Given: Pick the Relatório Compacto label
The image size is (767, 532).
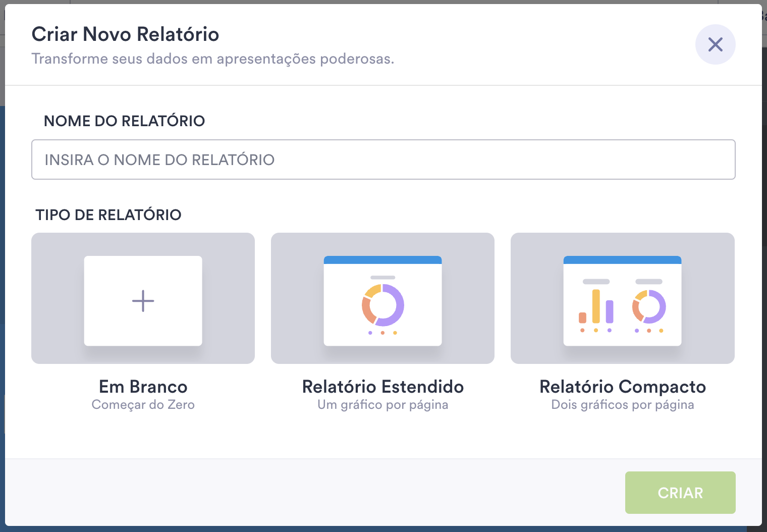Looking at the screenshot, I should click(623, 387).
